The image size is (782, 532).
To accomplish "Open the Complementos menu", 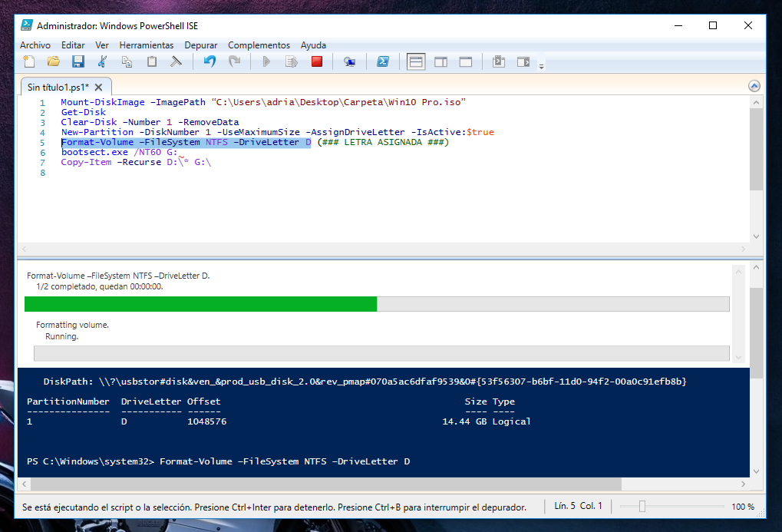I will (x=259, y=45).
